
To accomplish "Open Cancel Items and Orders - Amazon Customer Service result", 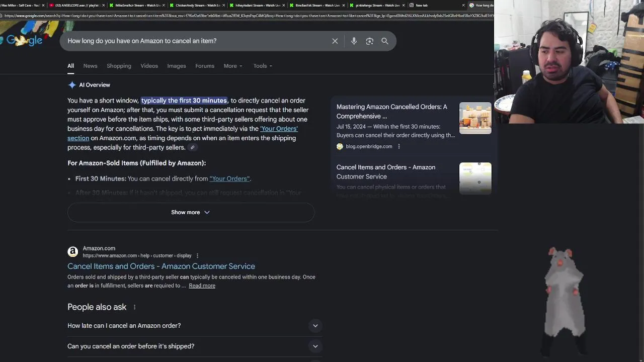I will pyautogui.click(x=161, y=266).
